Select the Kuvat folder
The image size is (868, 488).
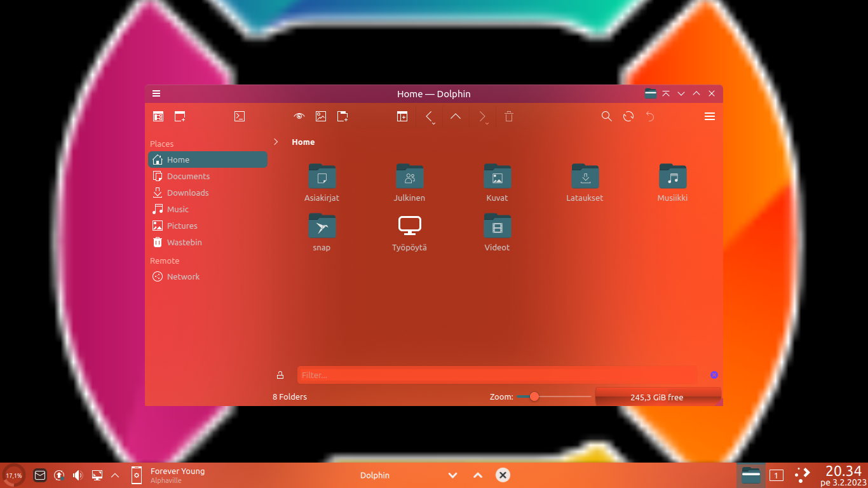tap(497, 182)
